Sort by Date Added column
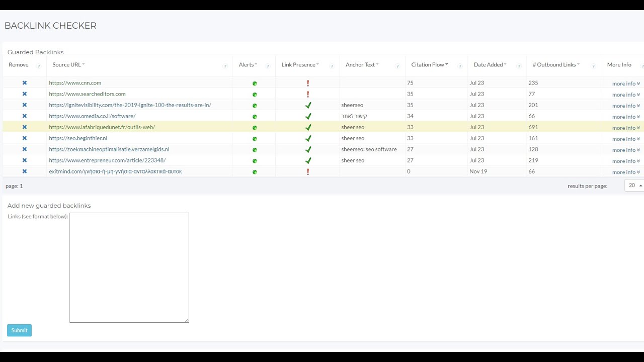Image resolution: width=644 pixels, height=362 pixels. point(490,65)
